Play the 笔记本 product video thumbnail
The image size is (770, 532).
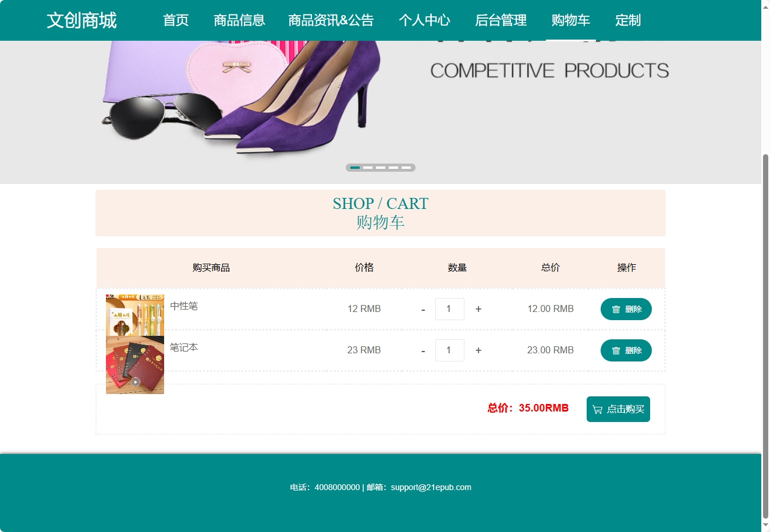pos(134,382)
